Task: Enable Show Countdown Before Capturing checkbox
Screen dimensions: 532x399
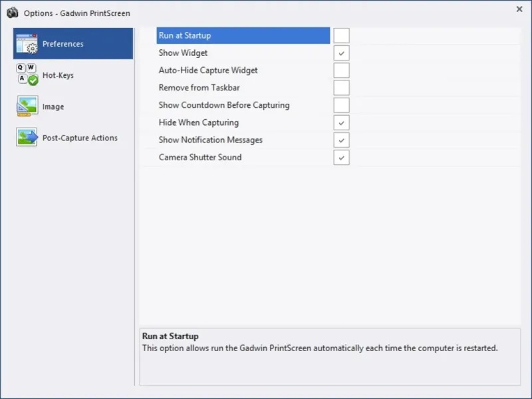Action: pyautogui.click(x=341, y=105)
